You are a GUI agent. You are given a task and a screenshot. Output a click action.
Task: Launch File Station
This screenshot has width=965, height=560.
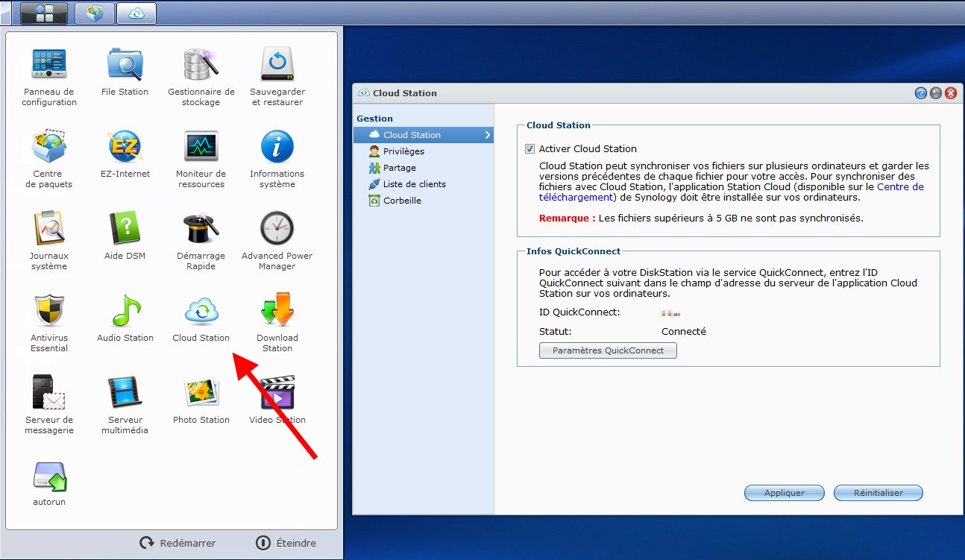click(x=125, y=72)
